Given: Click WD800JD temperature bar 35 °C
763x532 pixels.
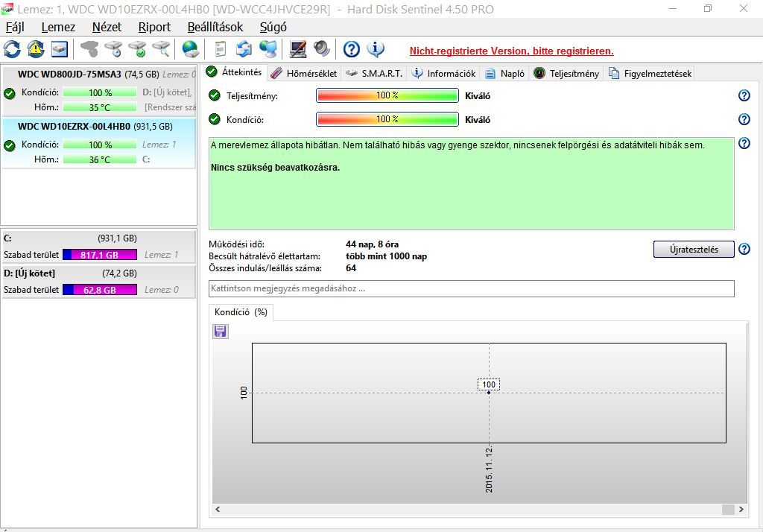Looking at the screenshot, I should coord(100,107).
